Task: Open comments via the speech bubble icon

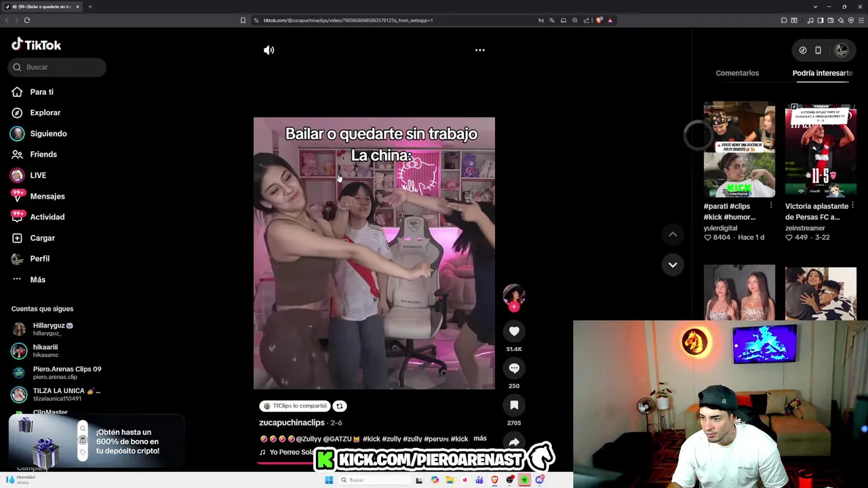Action: [514, 368]
